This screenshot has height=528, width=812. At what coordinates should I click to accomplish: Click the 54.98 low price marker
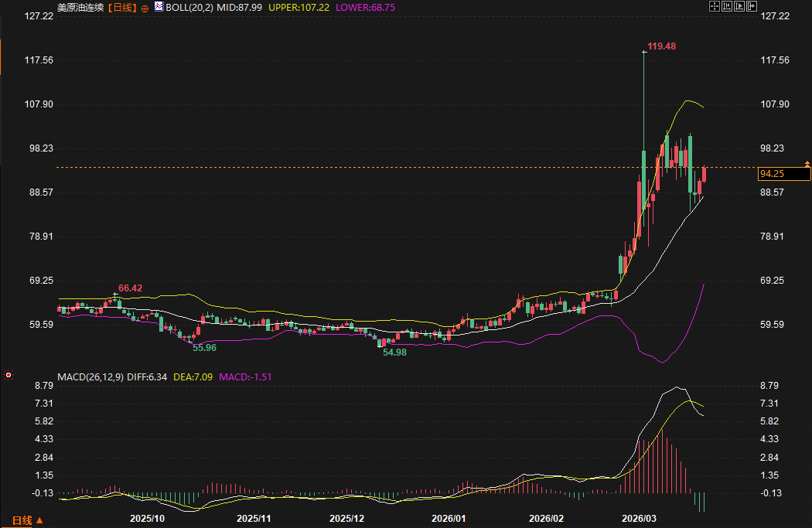coord(394,353)
